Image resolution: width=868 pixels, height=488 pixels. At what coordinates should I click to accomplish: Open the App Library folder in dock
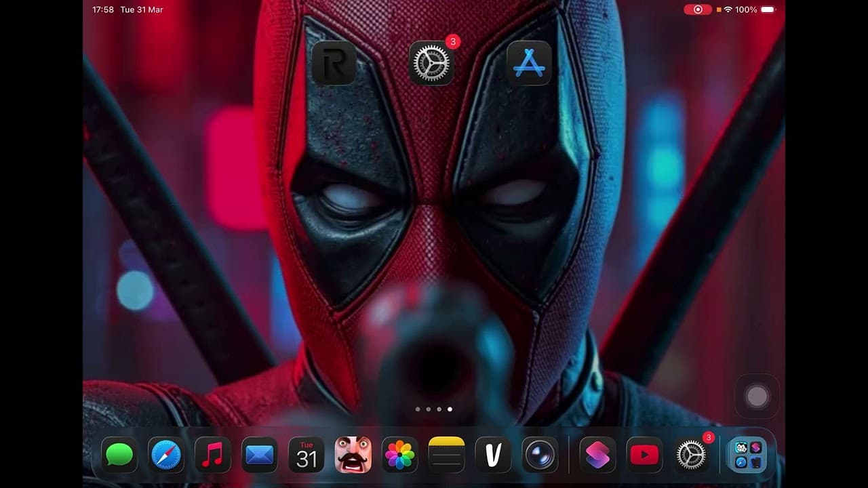click(747, 455)
